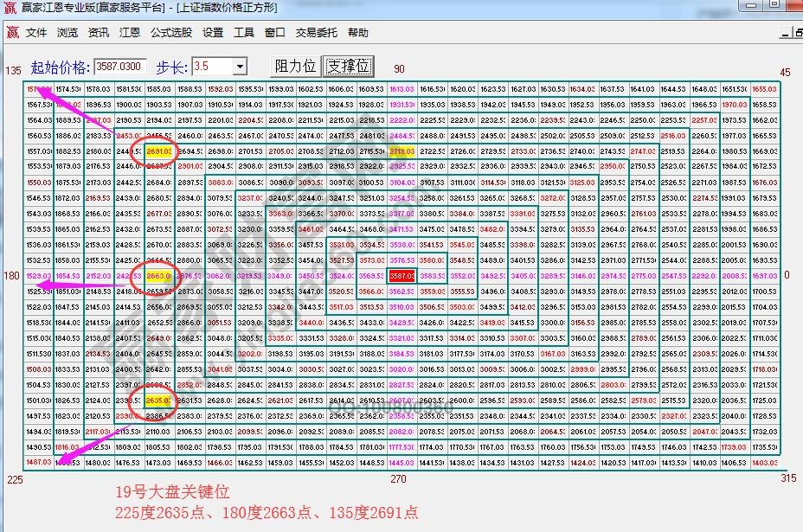803x532 pixels.
Task: Click the 赢 icon on the title bar
Action: (9, 9)
